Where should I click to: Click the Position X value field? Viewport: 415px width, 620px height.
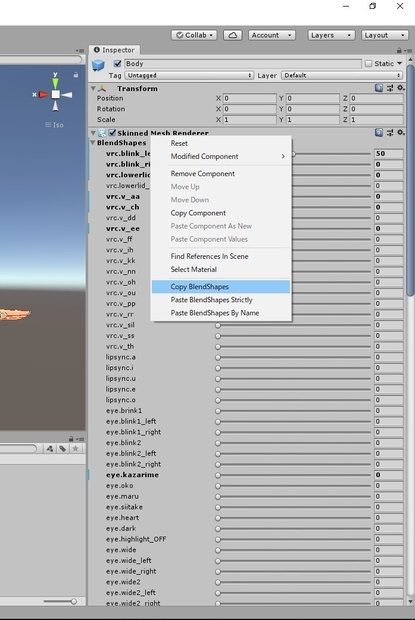(249, 98)
